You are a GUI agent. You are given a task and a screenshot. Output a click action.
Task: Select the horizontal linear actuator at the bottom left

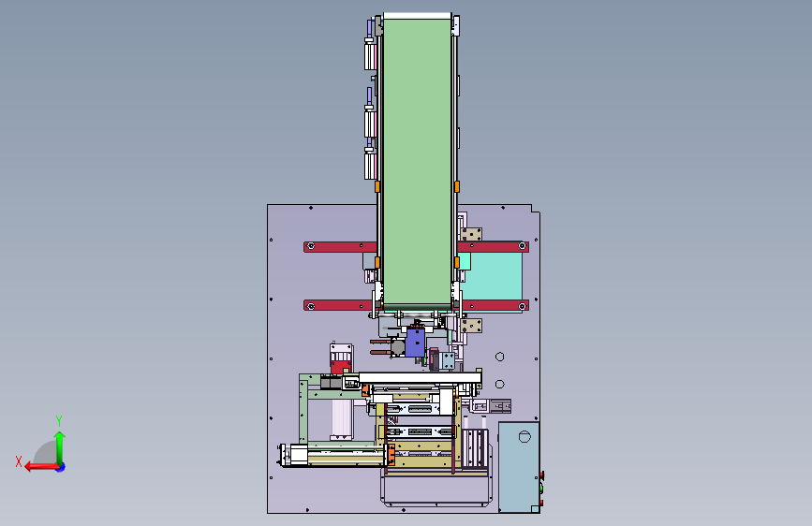pos(336,456)
